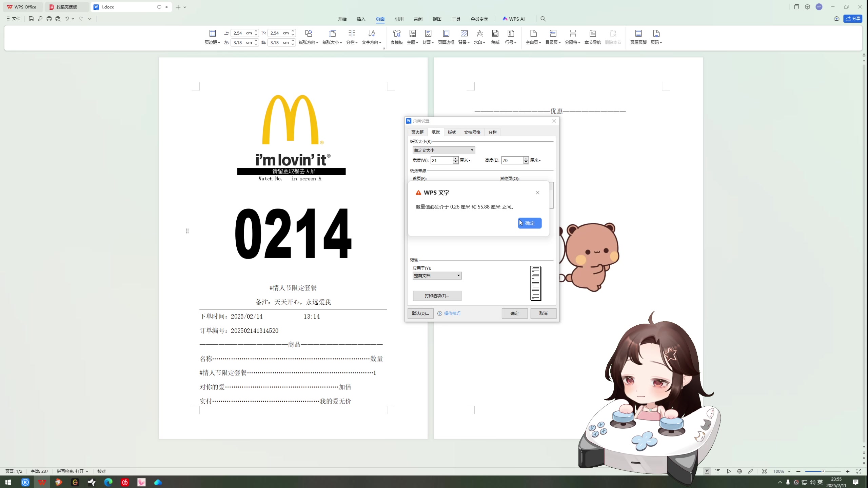Open the 主题 themes tool

pos(412,37)
